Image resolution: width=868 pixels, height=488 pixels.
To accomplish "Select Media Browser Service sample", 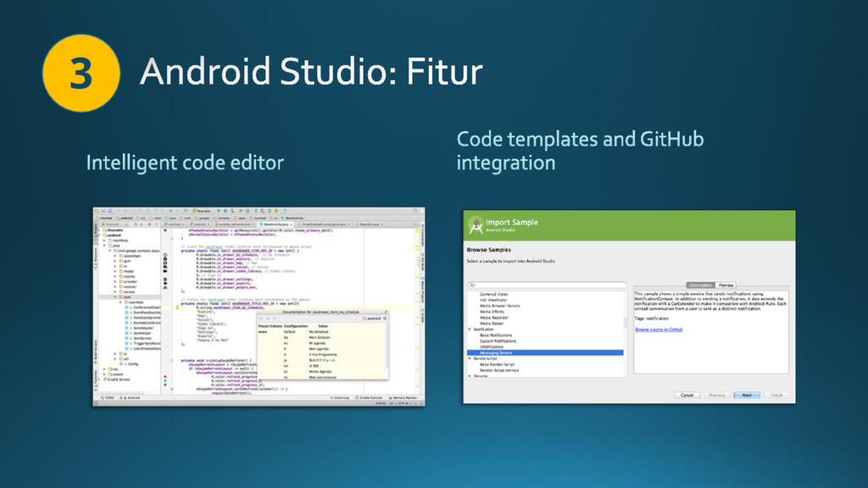I will pyautogui.click(x=499, y=305).
